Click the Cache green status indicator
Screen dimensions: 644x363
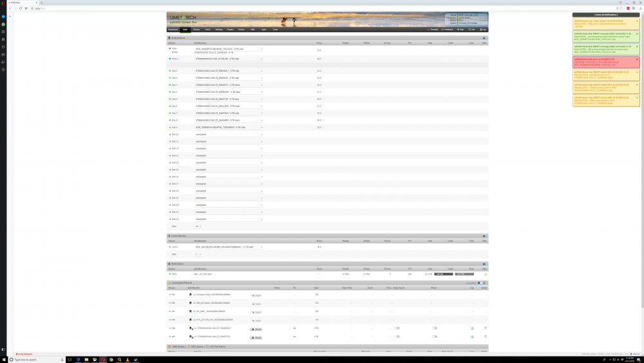pos(169,247)
